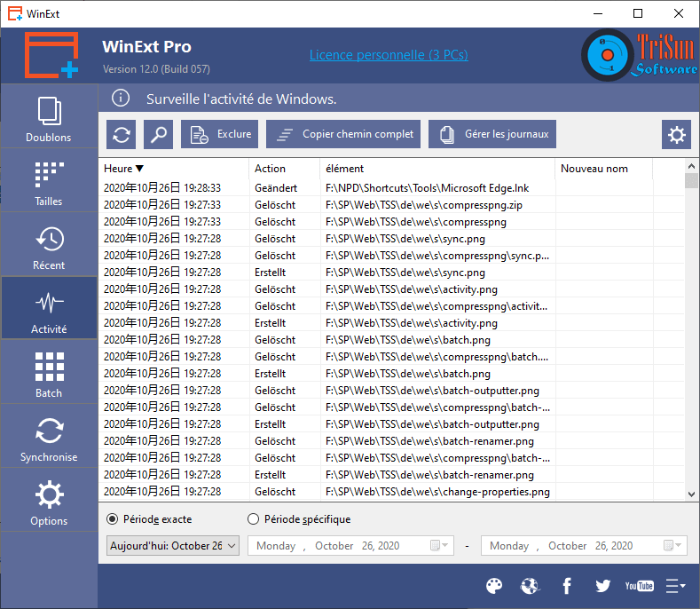Open the Twitter bird icon
The image size is (700, 609).
(602, 586)
